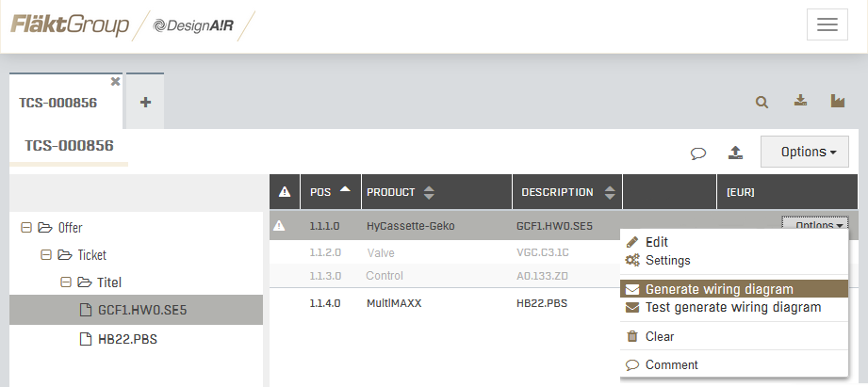Click the upload icon beside Options
Screen dimensions: 868x387
tap(736, 153)
